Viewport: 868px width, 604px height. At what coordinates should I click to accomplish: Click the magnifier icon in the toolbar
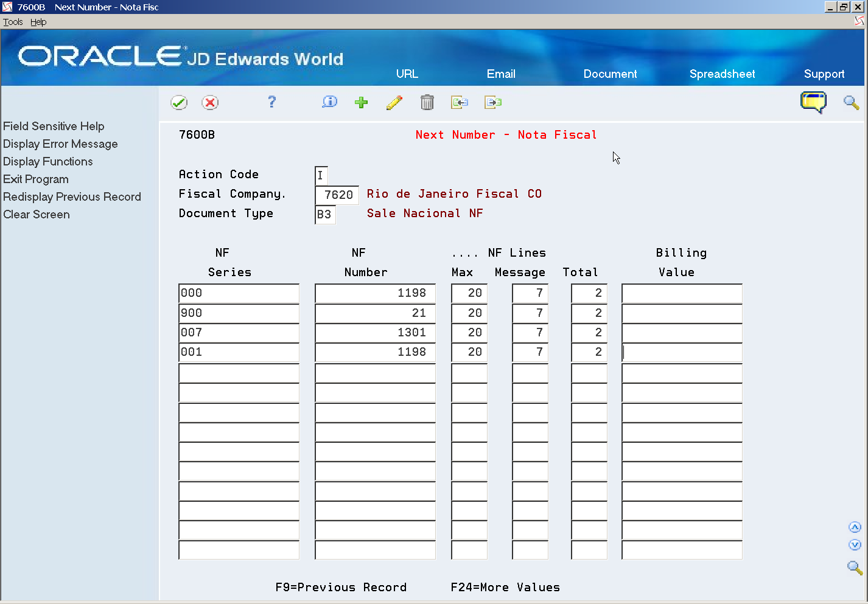851,102
